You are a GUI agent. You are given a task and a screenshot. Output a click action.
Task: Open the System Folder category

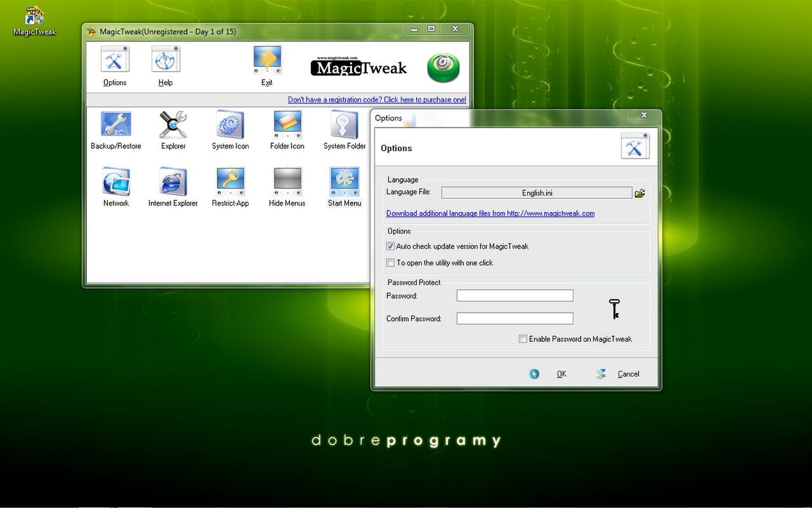344,131
